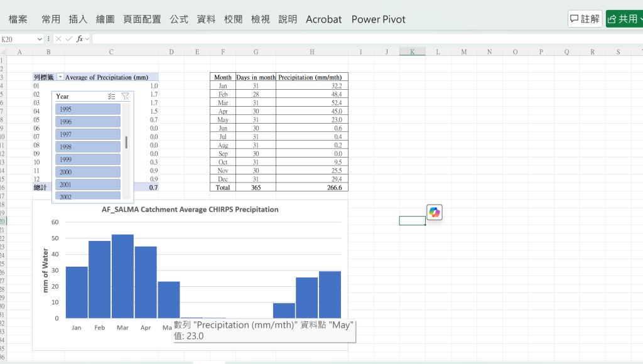Click the 365 total days cell

point(256,187)
